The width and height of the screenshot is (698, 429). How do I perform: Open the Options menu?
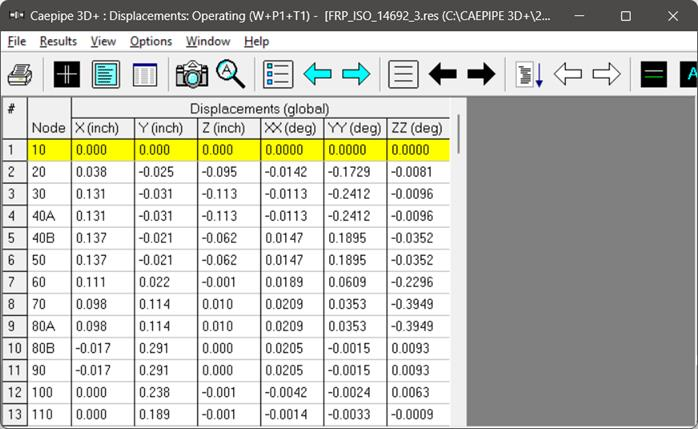[x=151, y=41]
